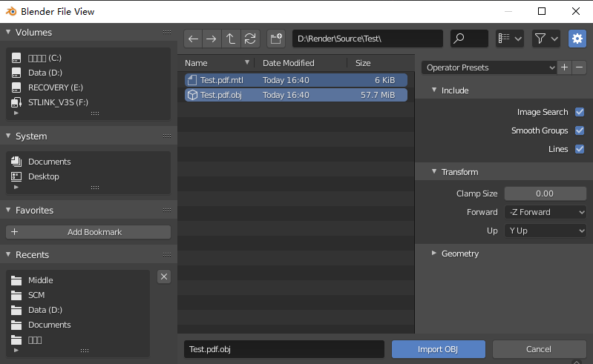593x364 pixels.
Task: Sort by Date Modified column
Action: pyautogui.click(x=289, y=63)
